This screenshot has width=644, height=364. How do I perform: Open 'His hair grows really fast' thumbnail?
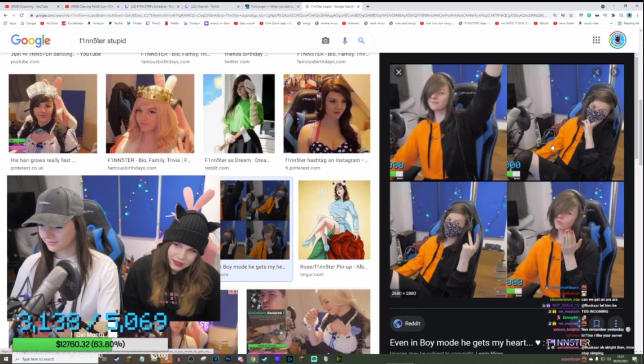point(53,113)
